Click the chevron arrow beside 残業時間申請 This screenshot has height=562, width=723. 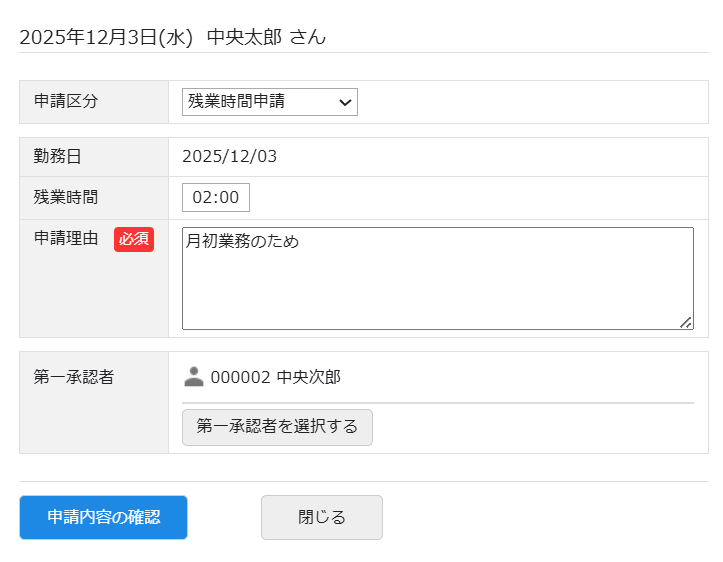(x=345, y=102)
